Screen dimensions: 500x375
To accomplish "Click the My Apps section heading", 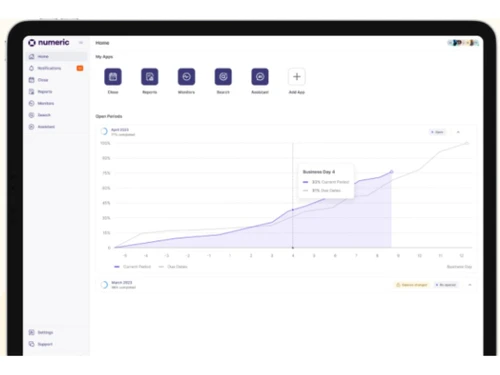I will click(x=104, y=57).
